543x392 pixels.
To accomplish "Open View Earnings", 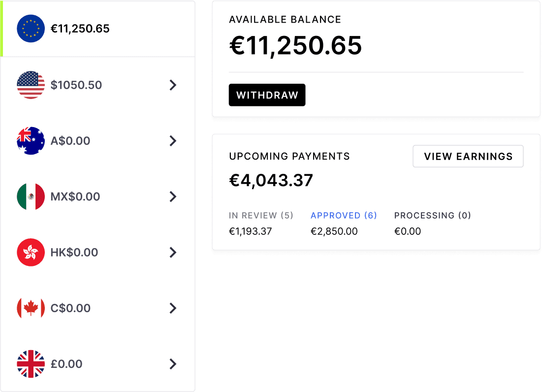I will click(468, 156).
